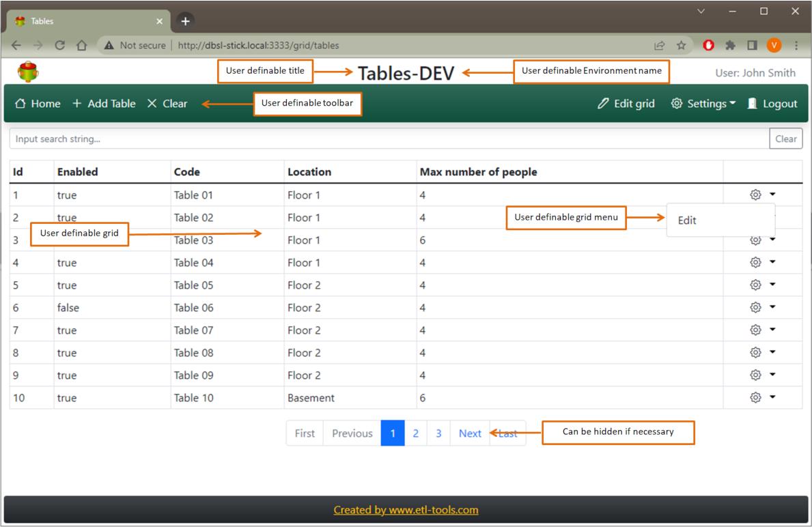The height and width of the screenshot is (527, 812).
Task: Open gear icon for Table 05 row
Action: coord(755,285)
